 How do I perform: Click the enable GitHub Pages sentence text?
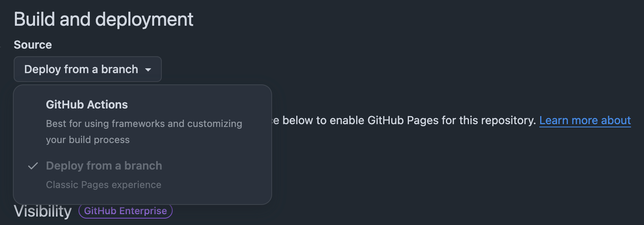(404, 121)
